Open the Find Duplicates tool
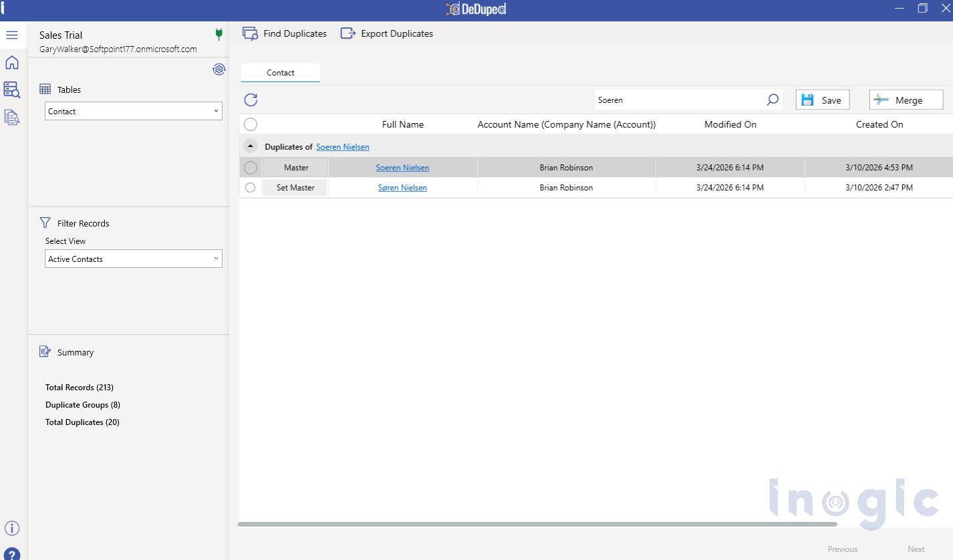Screen dimensions: 953x560 (284, 33)
